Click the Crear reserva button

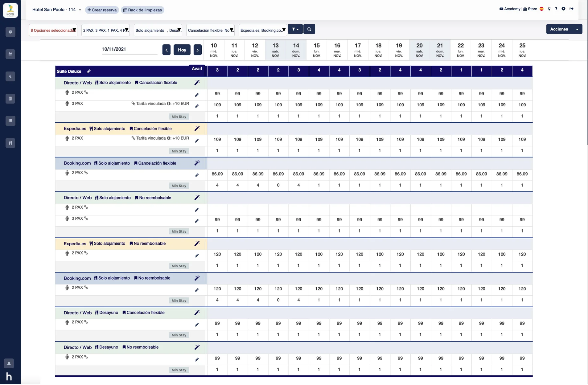(x=102, y=10)
